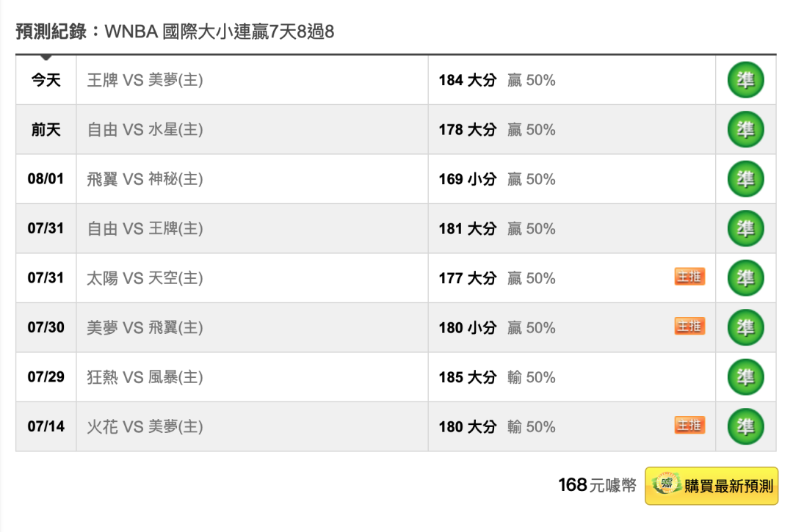Click green 準 badge for 太陽 VS 天空 row

[x=745, y=278]
